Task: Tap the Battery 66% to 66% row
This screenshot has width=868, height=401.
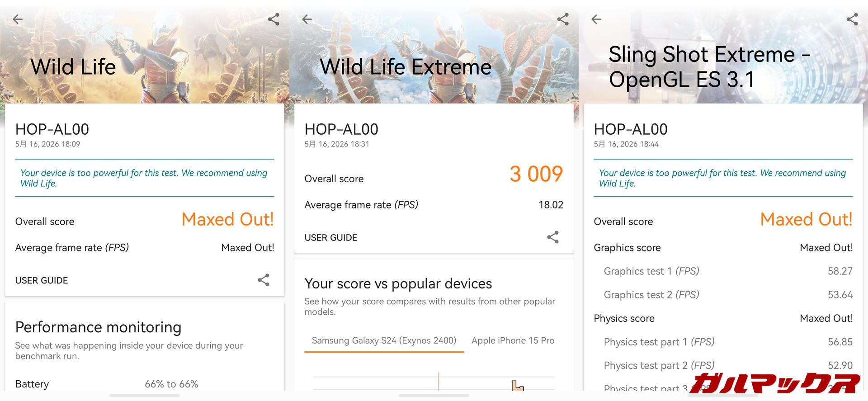Action: click(x=144, y=384)
